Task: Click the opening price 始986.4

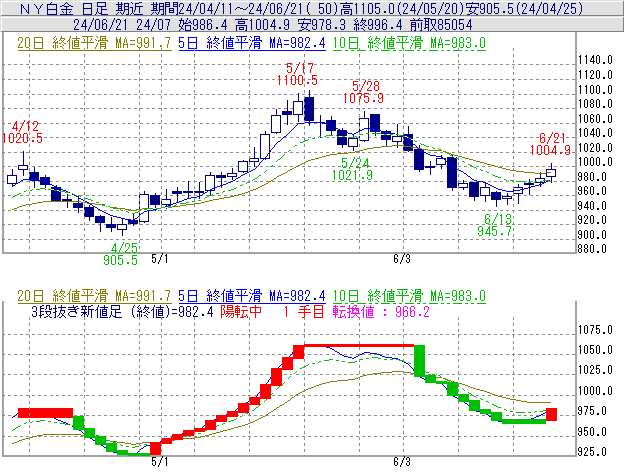Action: point(203,25)
